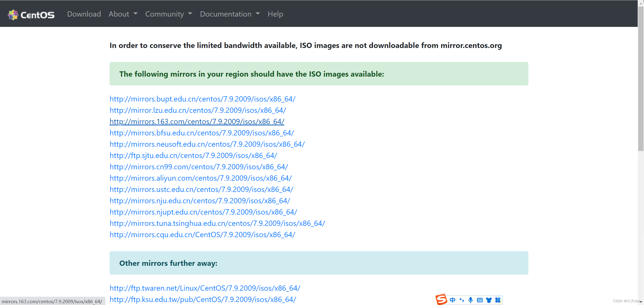The image size is (644, 305).
Task: Open the mirrors.tuna.tsinghua.edu.cn mirror link
Action: coord(217,223)
